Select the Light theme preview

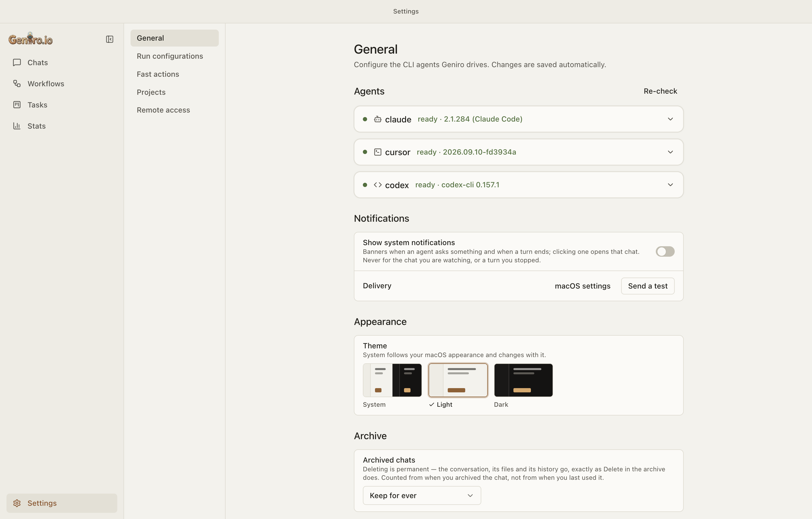pos(458,380)
